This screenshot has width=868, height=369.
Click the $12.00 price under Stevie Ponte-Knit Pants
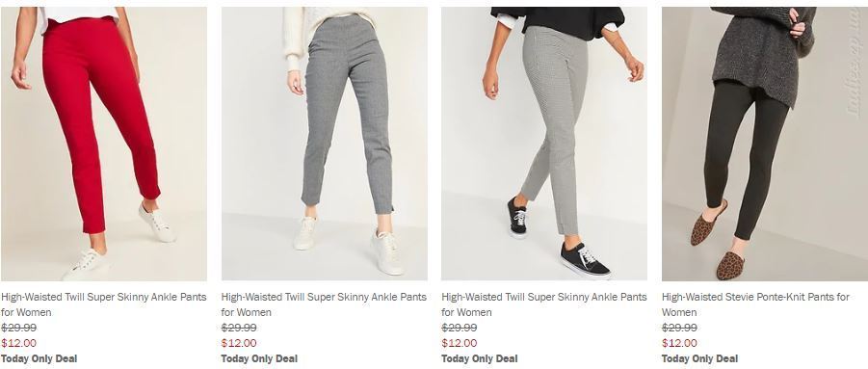(680, 343)
